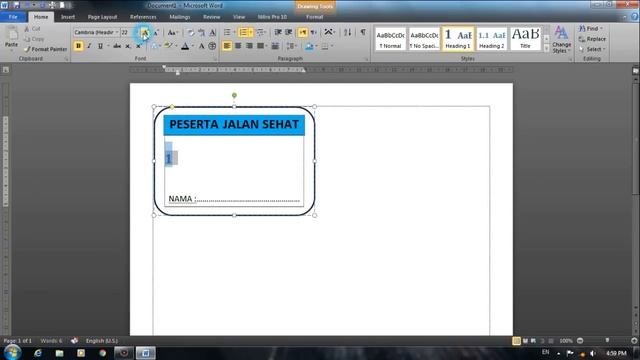Open the File tab

pos(13,17)
